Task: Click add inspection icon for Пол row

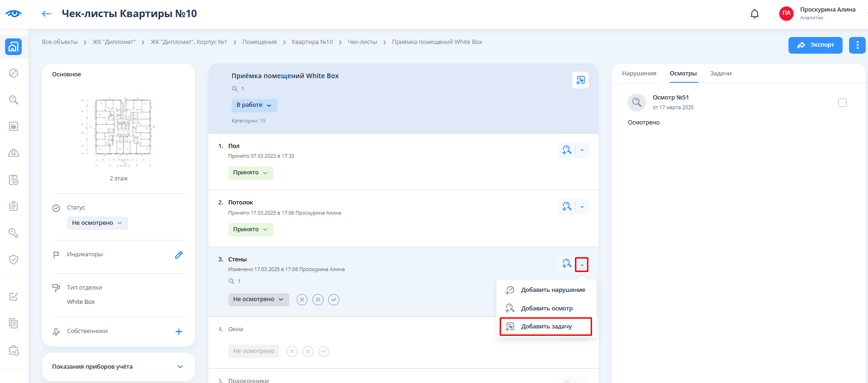Action: [567, 150]
